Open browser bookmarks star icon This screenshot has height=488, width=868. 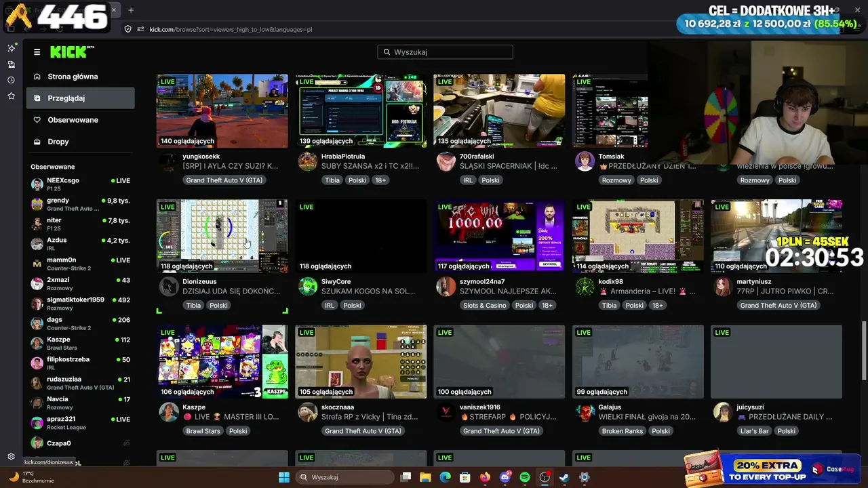click(x=12, y=96)
